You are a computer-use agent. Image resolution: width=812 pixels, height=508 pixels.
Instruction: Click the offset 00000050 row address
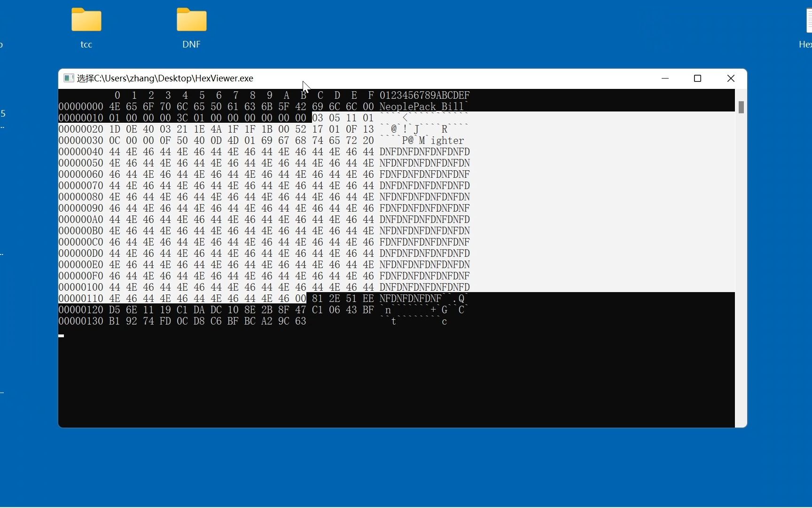coord(81,163)
